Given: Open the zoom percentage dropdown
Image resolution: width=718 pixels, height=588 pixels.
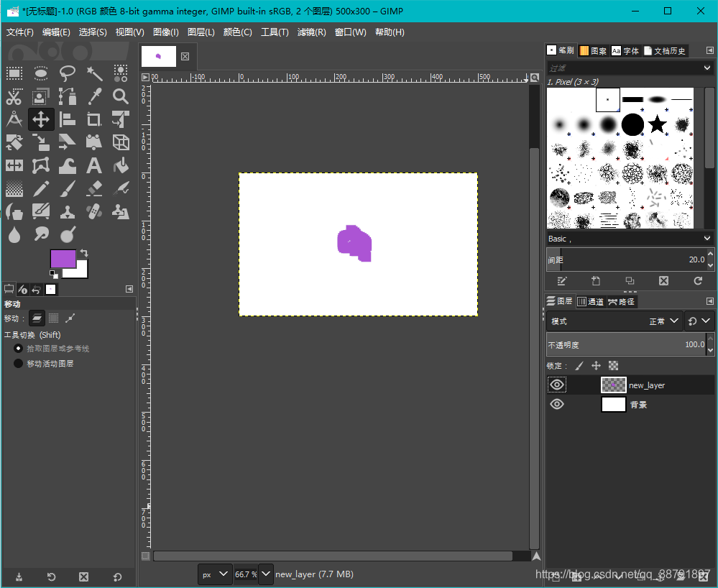Looking at the screenshot, I should 266,574.
